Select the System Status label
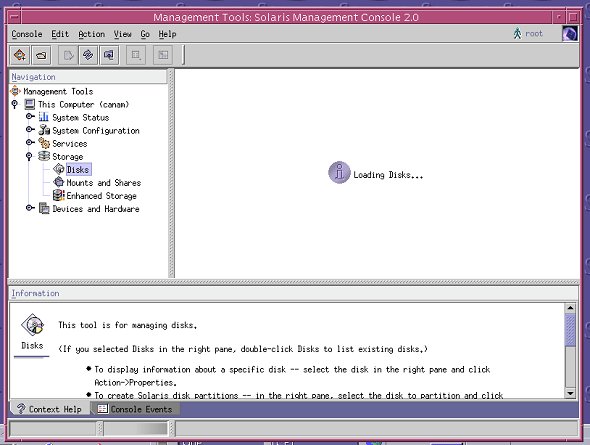 click(81, 118)
